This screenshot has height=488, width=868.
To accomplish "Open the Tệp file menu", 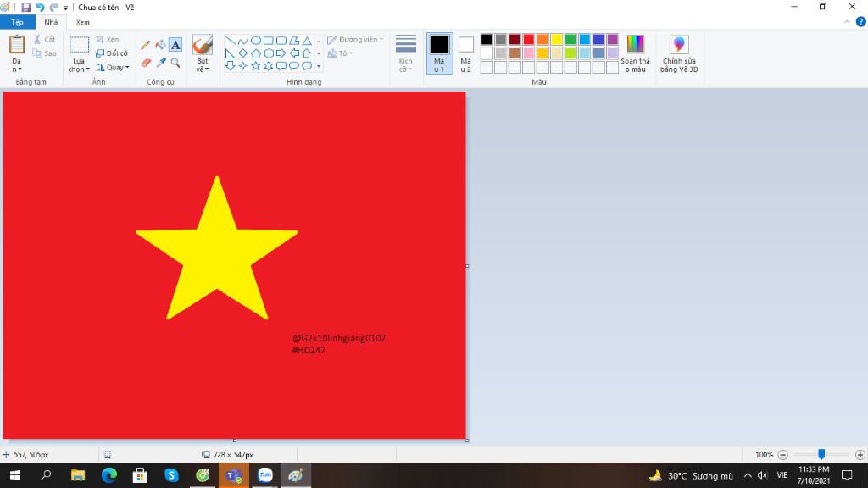I will pyautogui.click(x=17, y=22).
